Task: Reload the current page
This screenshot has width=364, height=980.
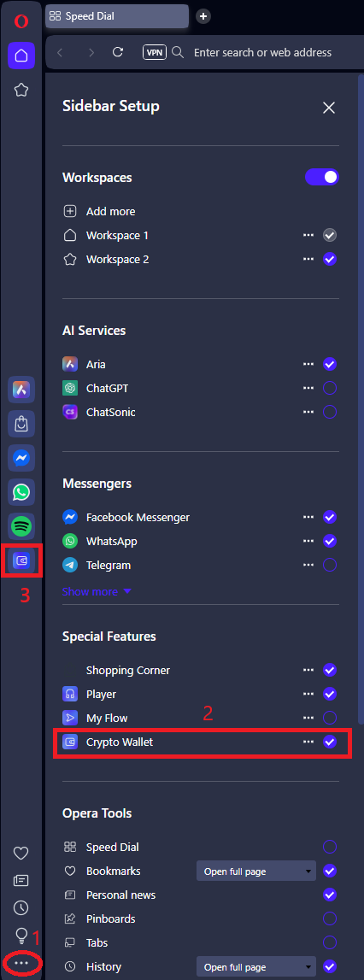Action: (x=118, y=52)
